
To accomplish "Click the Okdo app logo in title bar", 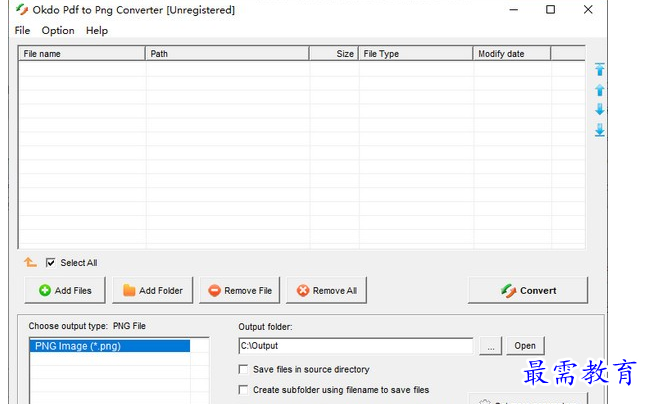I will pos(22,9).
